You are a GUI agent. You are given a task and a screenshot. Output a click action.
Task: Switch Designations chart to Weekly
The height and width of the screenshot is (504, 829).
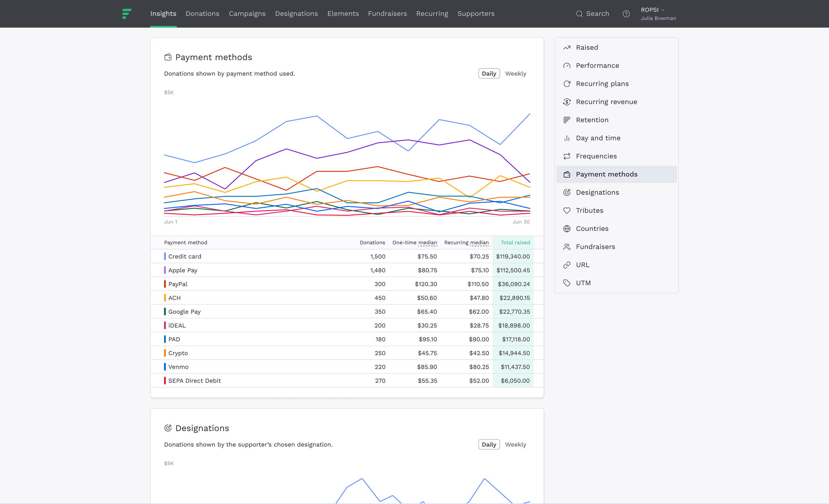click(x=515, y=444)
